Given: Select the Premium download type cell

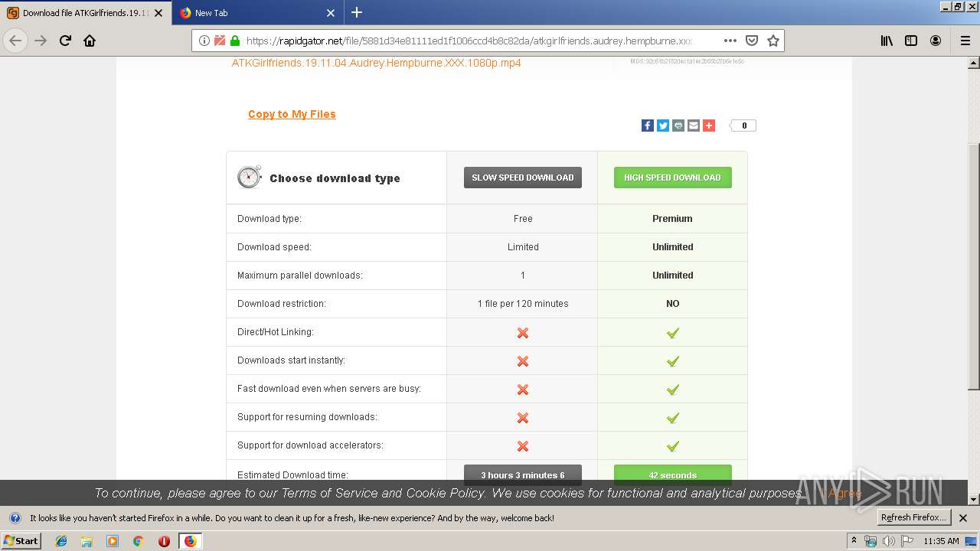Looking at the screenshot, I should (672, 219).
